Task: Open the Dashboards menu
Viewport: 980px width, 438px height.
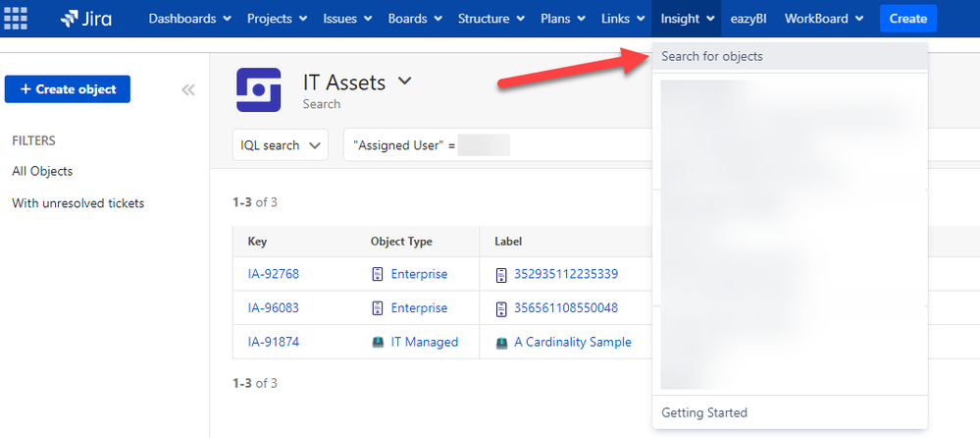Action: coord(190,19)
